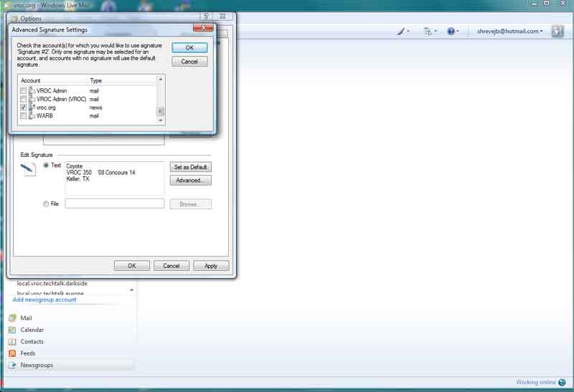Click the Mail shortcut icon
Screen dimensions: 574x392
12,317
